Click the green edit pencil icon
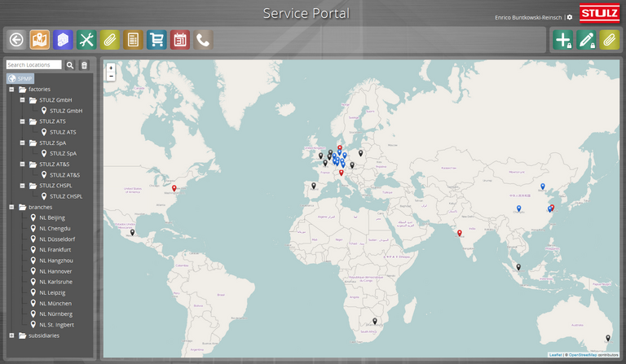The width and height of the screenshot is (626, 364). click(x=586, y=40)
